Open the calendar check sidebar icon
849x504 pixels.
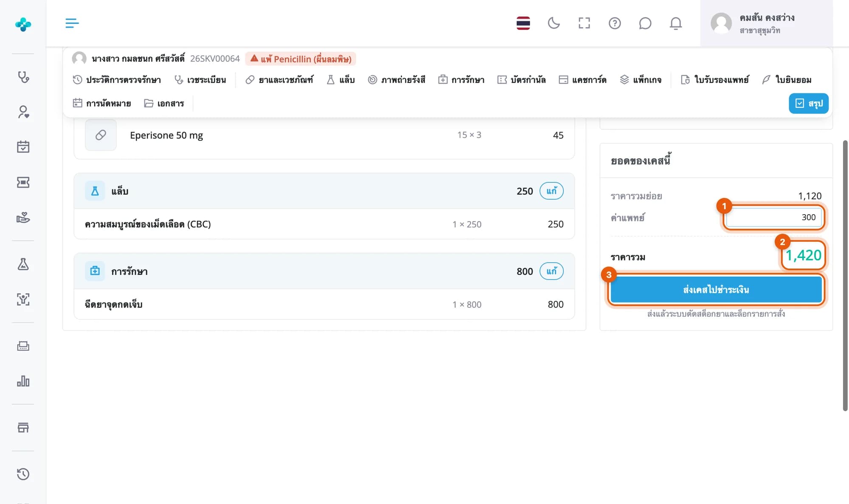click(x=23, y=147)
